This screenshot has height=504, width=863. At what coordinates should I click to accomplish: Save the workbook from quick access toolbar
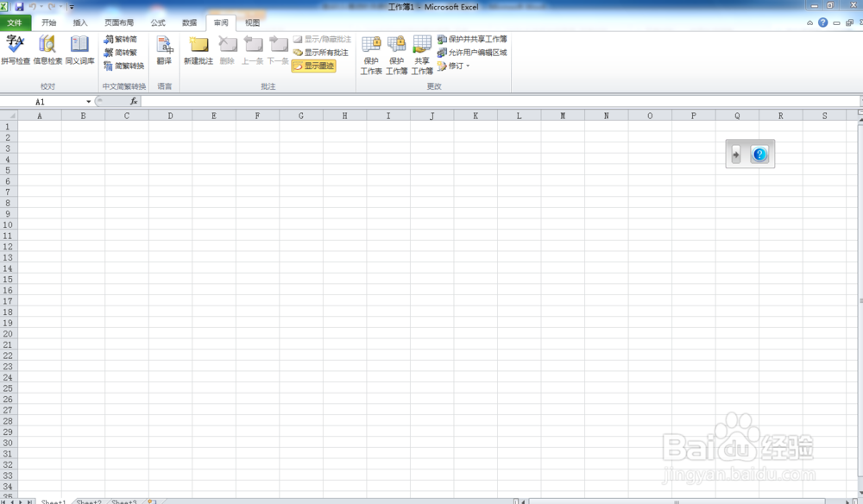(x=19, y=7)
